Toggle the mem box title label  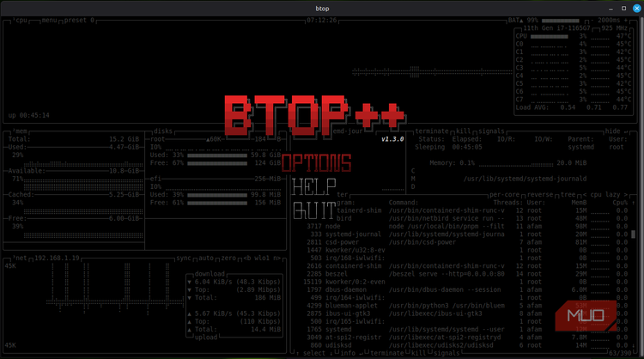tap(21, 131)
